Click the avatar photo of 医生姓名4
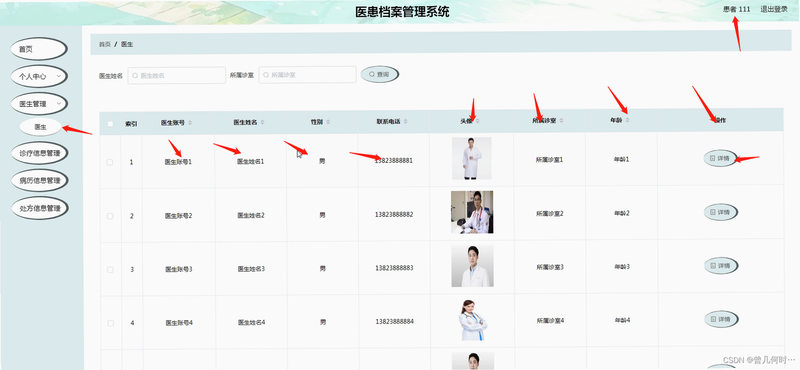Screen dimensions: 800x370 click(x=472, y=320)
